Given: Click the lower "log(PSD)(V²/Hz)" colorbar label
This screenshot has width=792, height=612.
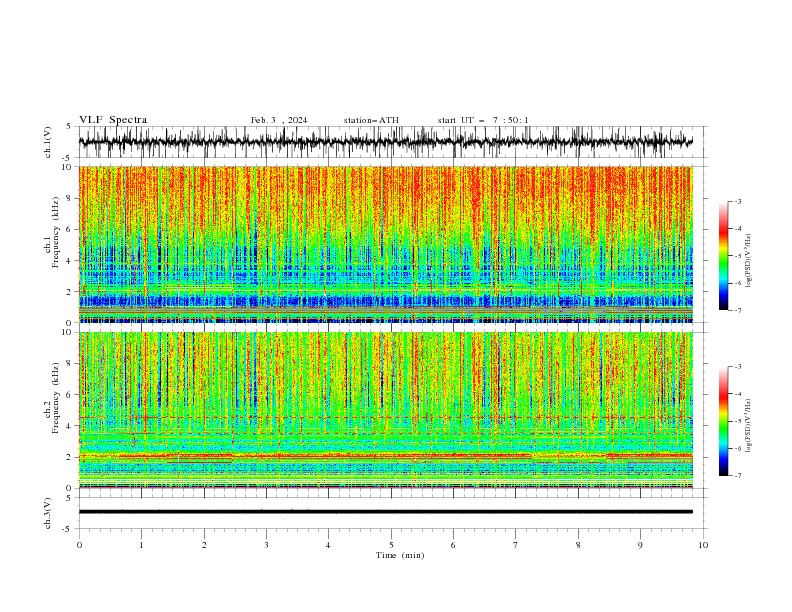Looking at the screenshot, I should point(748,425).
